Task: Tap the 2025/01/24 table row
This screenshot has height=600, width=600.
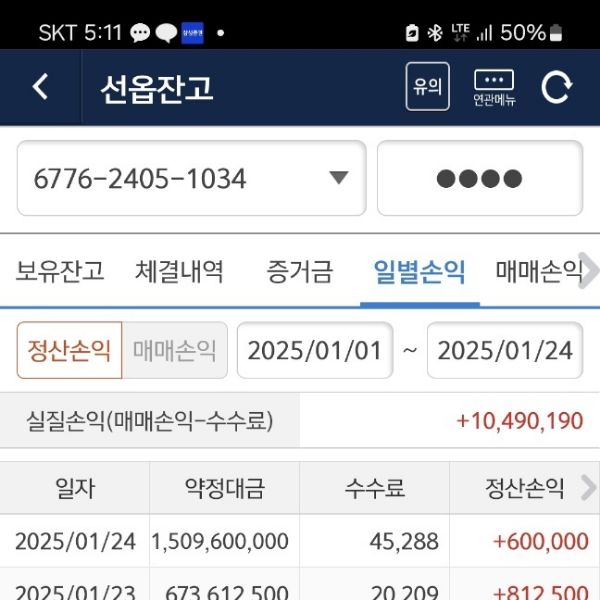Action: pos(300,542)
